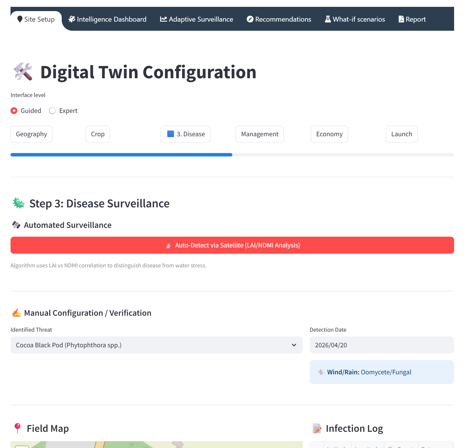Screen dimensions: 476x448
Task: Click the satellite dish icon on Auto-Detect button
Action: pos(169,245)
